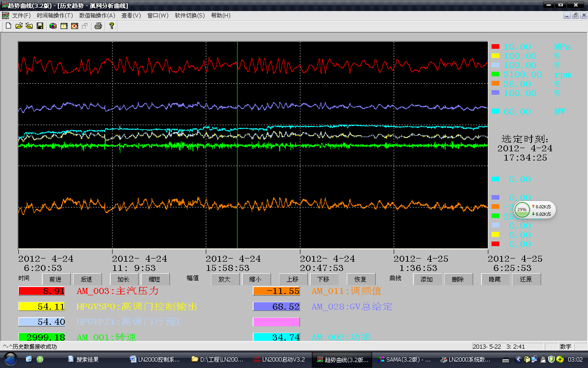
Task: Click the 缩小 amplitude button
Action: click(x=256, y=279)
